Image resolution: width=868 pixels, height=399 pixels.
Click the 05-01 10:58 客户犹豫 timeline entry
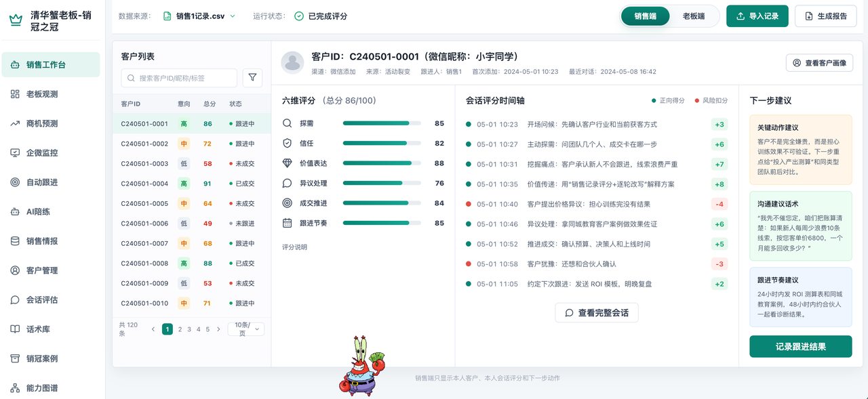[597, 264]
